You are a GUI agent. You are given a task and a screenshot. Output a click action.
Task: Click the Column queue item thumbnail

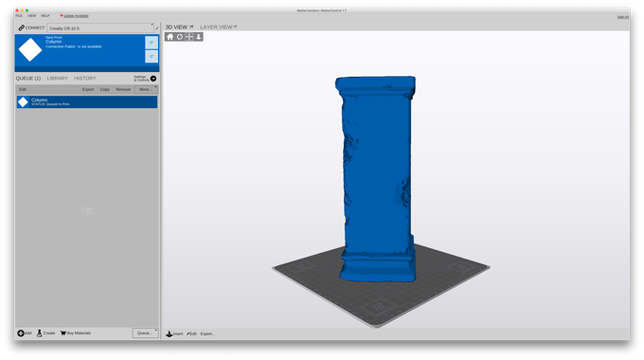23,102
